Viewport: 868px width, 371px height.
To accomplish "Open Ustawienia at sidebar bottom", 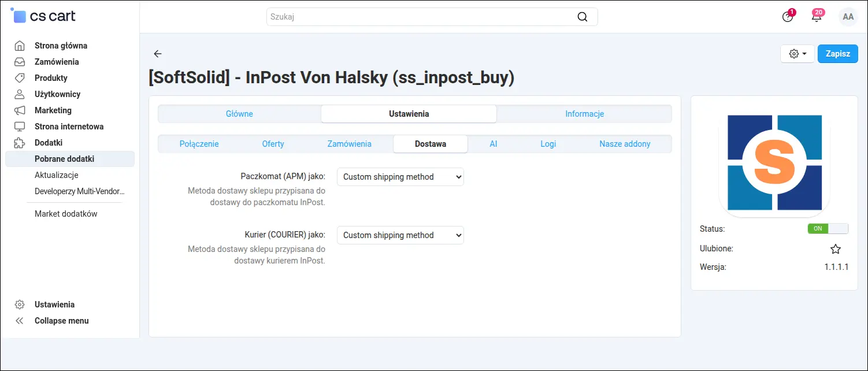I will pos(54,305).
